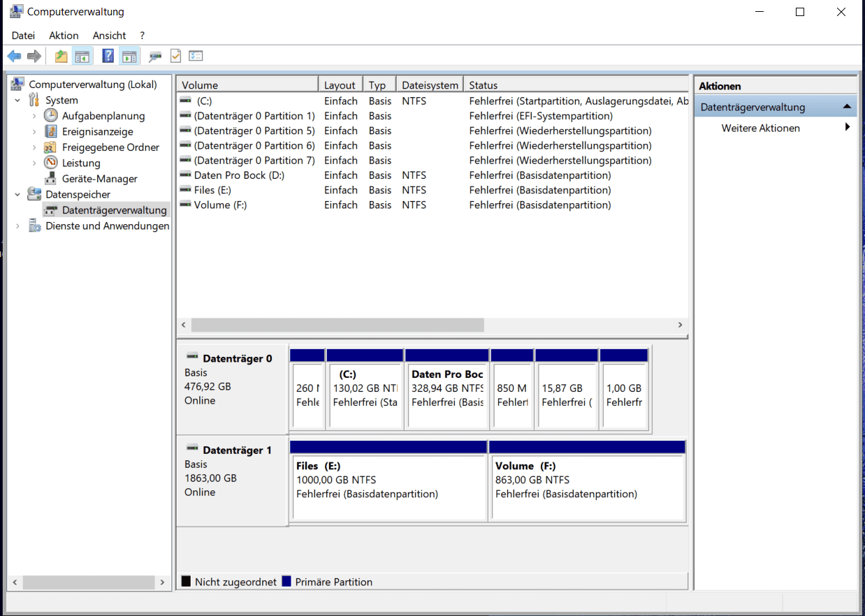Collapse the System tree node
865x616 pixels.
pos(18,101)
